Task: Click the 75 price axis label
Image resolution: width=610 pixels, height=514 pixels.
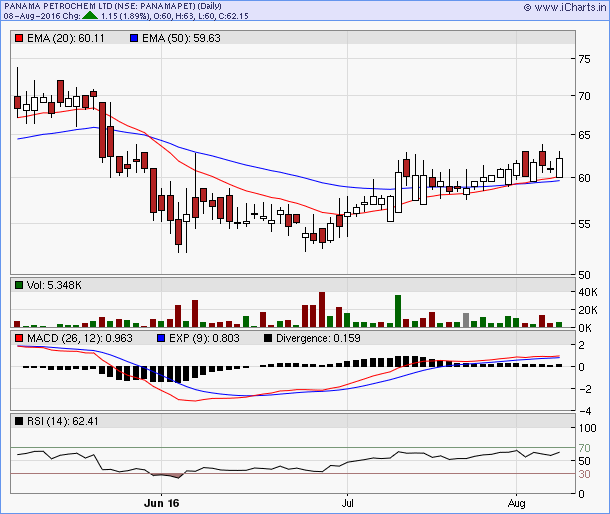Action: 584,59
